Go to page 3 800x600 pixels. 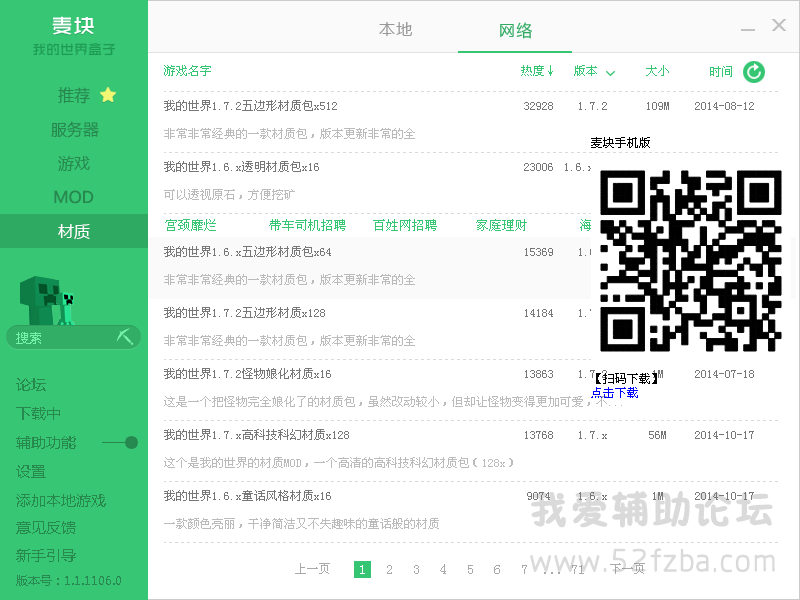coord(416,569)
